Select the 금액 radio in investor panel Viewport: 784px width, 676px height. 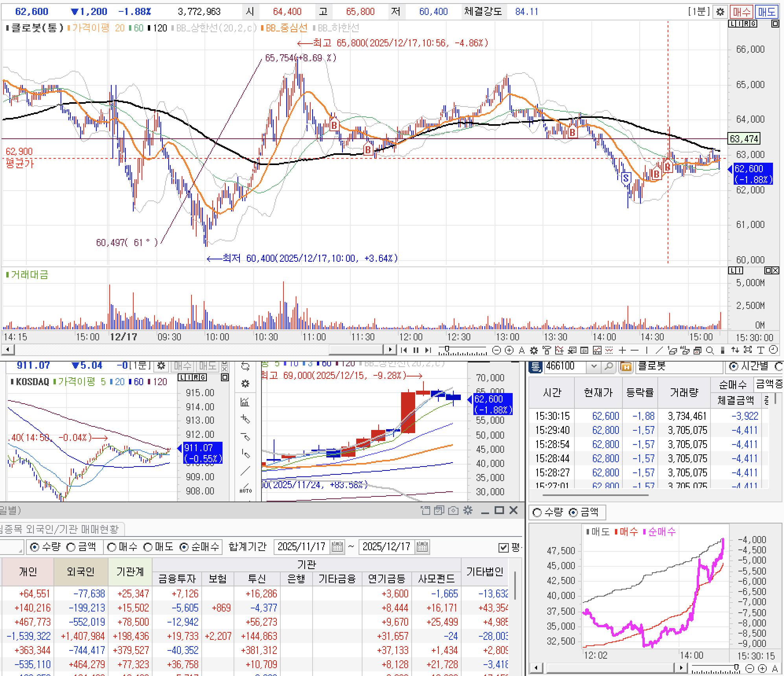(x=71, y=547)
